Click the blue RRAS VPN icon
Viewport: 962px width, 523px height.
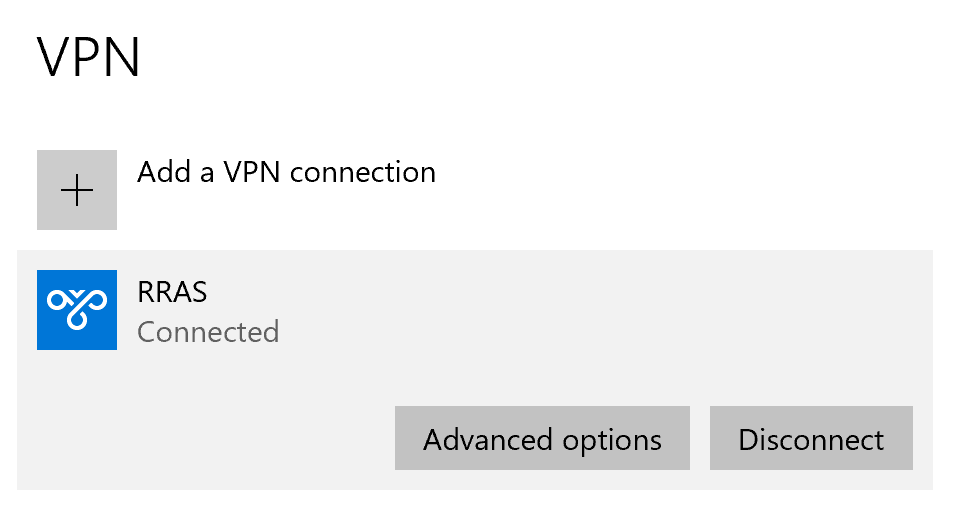[77, 310]
